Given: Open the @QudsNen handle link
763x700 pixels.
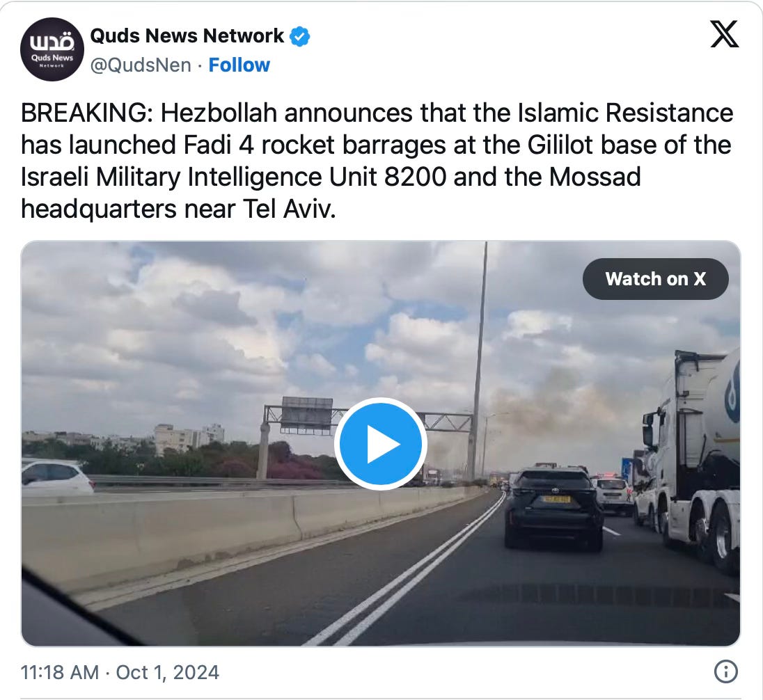Looking at the screenshot, I should pyautogui.click(x=141, y=65).
